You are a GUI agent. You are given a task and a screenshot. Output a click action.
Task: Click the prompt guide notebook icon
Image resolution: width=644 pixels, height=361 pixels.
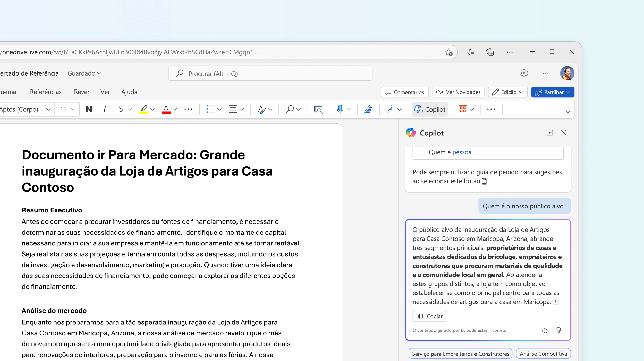point(484,181)
